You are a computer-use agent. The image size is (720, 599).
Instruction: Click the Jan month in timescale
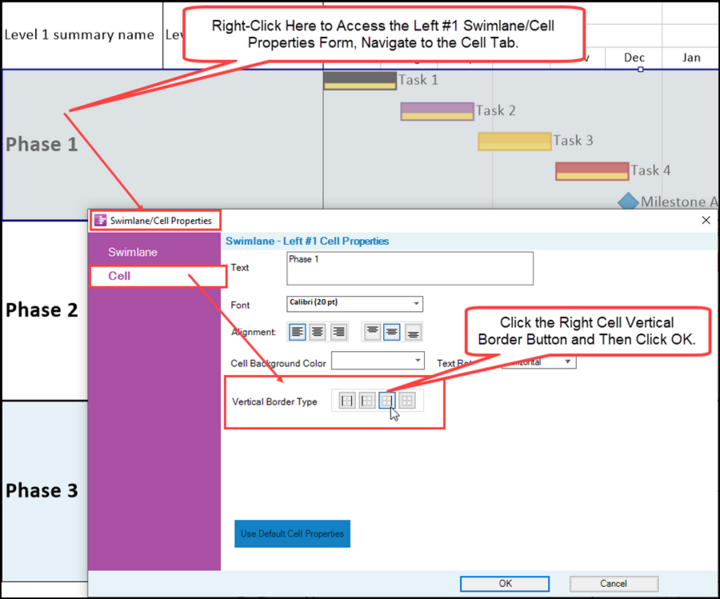pyautogui.click(x=691, y=57)
